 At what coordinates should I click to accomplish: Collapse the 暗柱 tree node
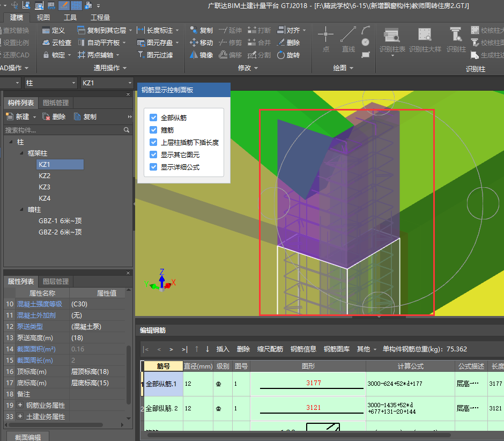pyautogui.click(x=22, y=209)
